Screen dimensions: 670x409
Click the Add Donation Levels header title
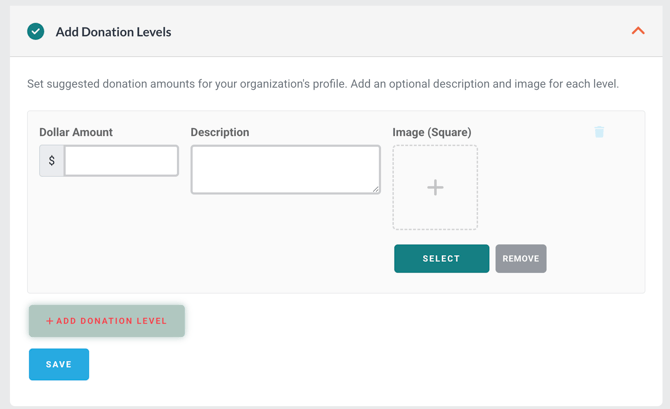[113, 32]
